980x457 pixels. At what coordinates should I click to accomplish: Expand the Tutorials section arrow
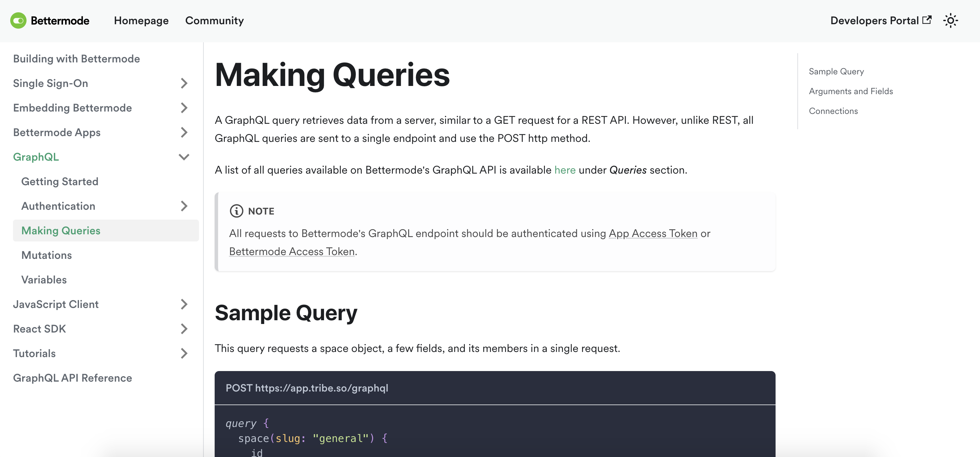click(184, 353)
